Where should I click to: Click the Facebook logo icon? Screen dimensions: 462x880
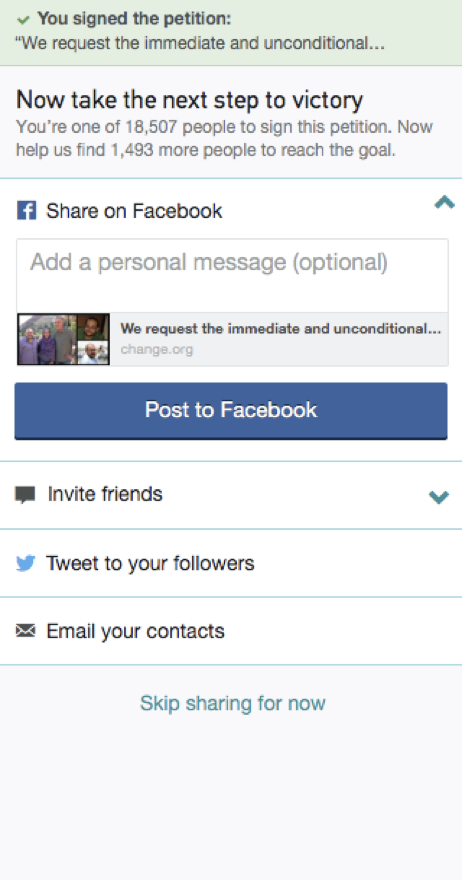click(x=26, y=211)
